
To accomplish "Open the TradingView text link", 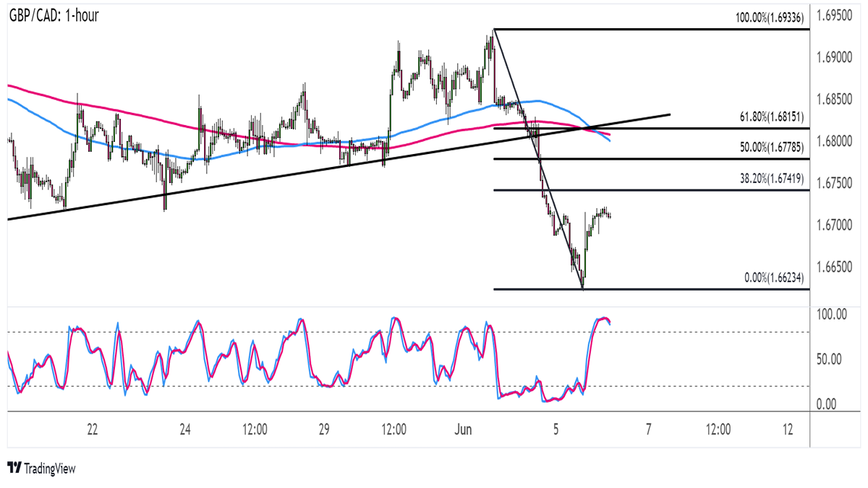I will pos(49,468).
